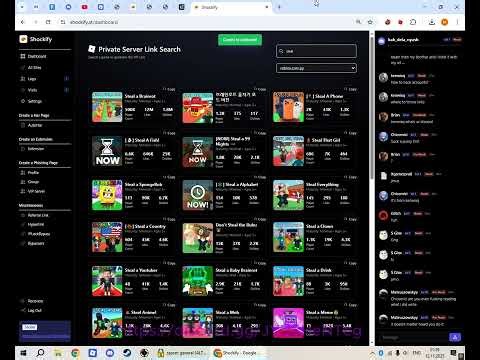The image size is (480, 360).
Task: Click the game search input field
Action: (x=316, y=51)
